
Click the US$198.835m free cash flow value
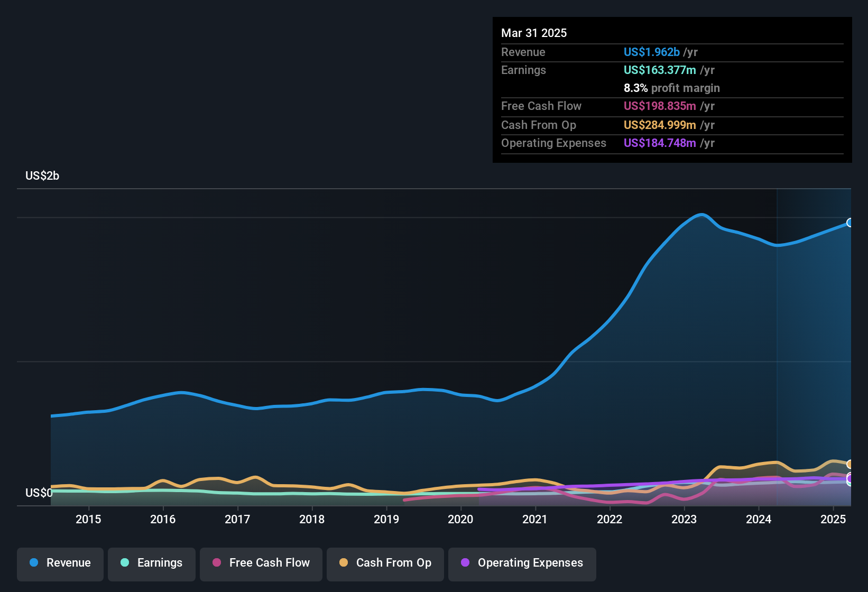pyautogui.click(x=660, y=106)
